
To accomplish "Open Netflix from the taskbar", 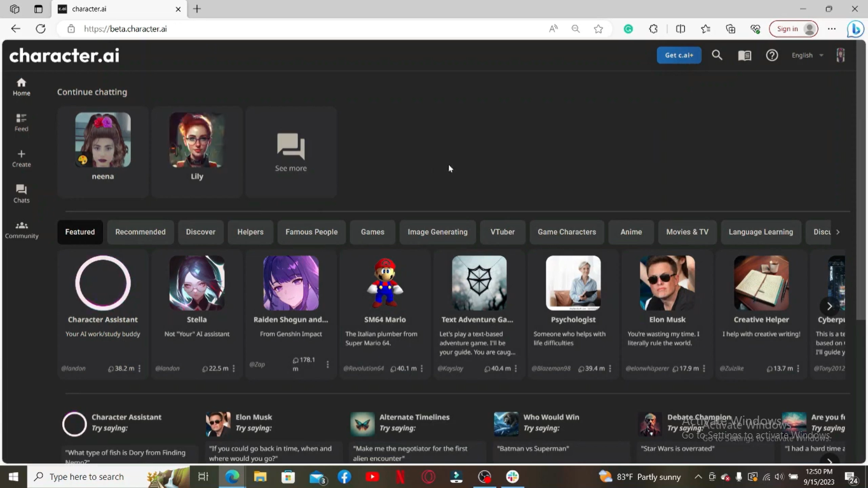I will (x=400, y=477).
